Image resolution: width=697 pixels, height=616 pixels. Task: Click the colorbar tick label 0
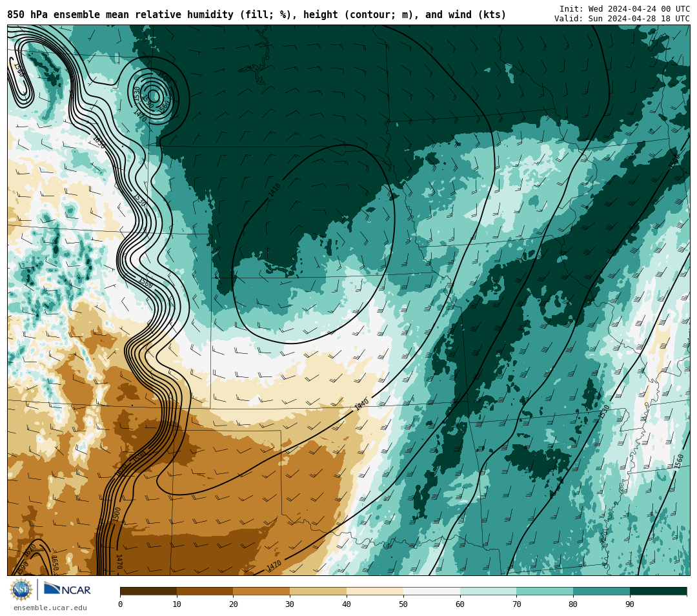[121, 604]
